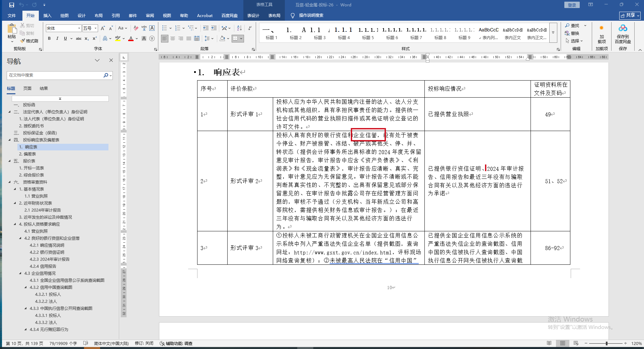Click the Paste (粘贴) clipboard icon
The width and height of the screenshot is (644, 349).
point(12,29)
